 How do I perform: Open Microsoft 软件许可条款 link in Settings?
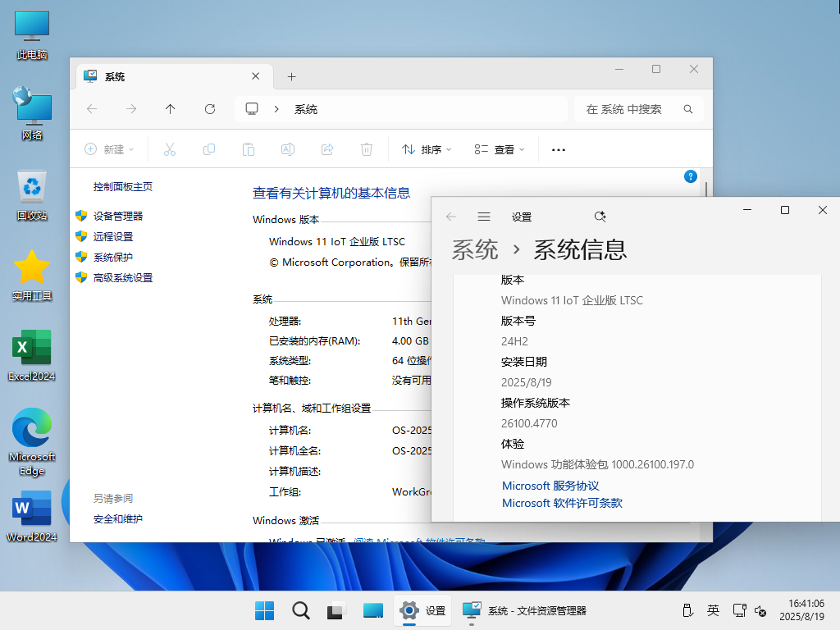point(562,503)
